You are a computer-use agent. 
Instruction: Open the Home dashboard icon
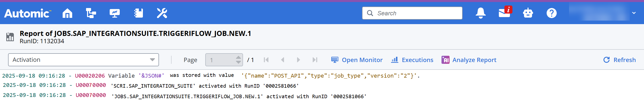pos(67,13)
